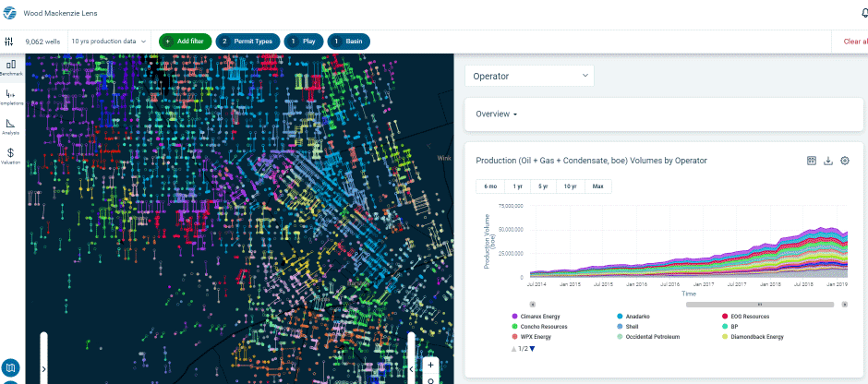The width and height of the screenshot is (868, 384).
Task: Zoom in on the map with plus button
Action: coord(430,364)
